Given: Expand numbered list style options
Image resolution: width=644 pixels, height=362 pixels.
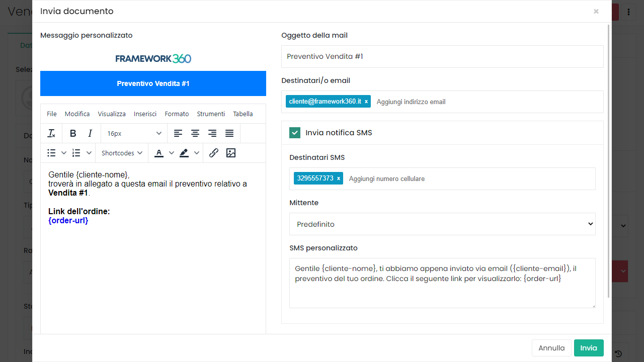Looking at the screenshot, I should (89, 153).
